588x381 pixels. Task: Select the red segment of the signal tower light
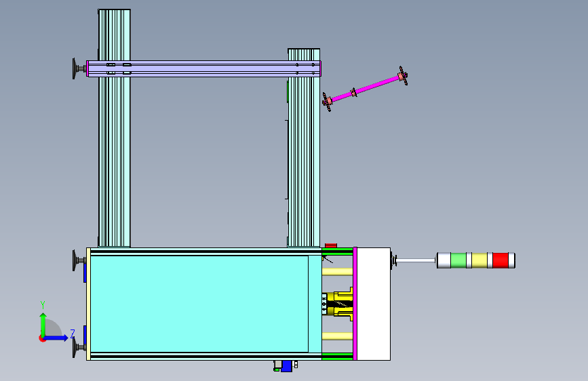(x=501, y=260)
